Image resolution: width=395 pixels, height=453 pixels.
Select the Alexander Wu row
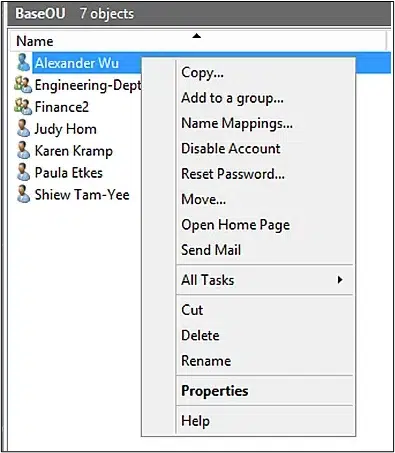77,63
